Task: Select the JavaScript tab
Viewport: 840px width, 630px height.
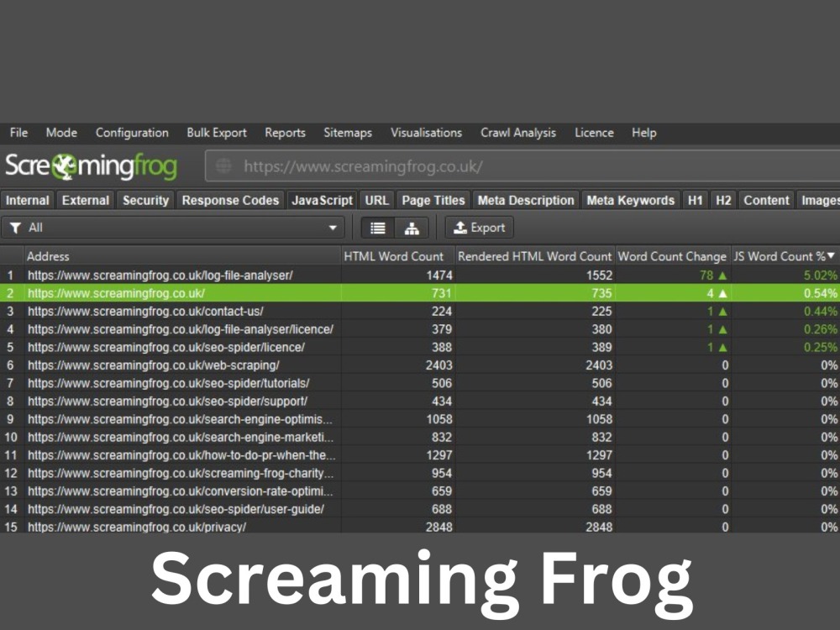Action: tap(322, 201)
